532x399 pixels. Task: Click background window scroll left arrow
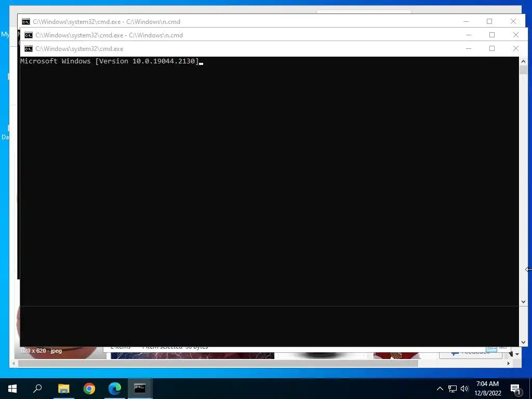point(14,363)
